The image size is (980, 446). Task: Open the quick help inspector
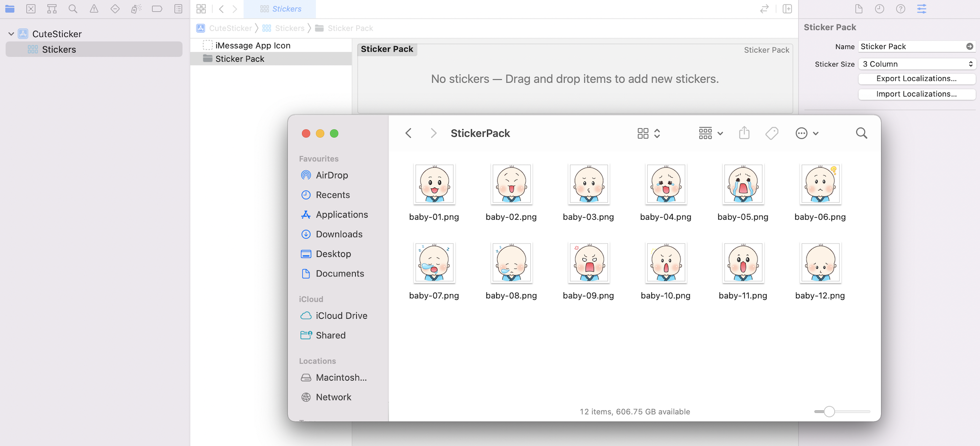pyautogui.click(x=900, y=9)
